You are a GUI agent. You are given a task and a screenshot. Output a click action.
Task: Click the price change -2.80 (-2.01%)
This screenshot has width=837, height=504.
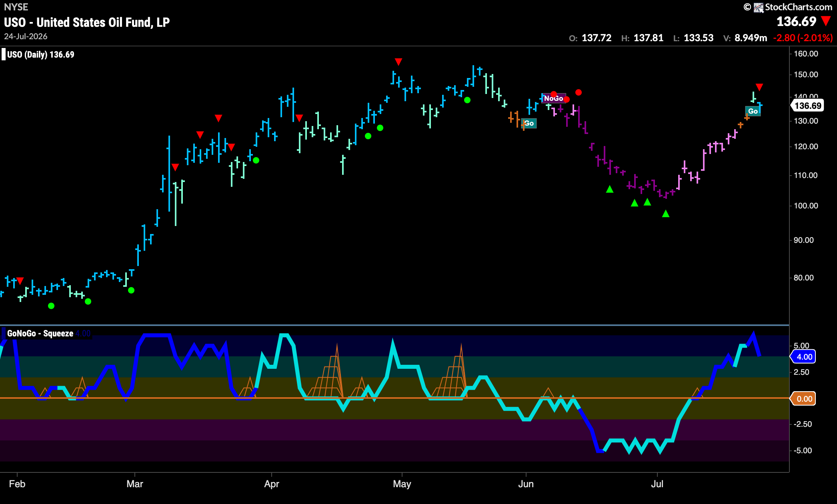[803, 38]
